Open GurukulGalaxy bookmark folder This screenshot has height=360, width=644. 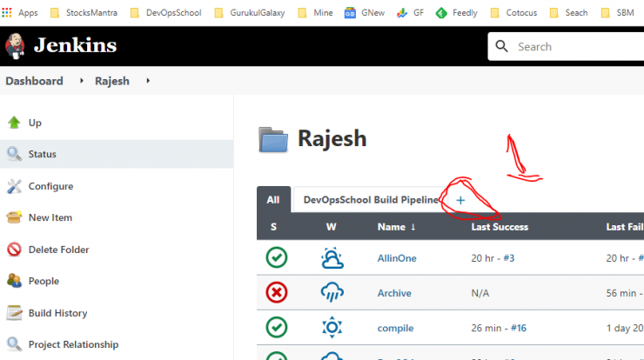click(x=250, y=13)
